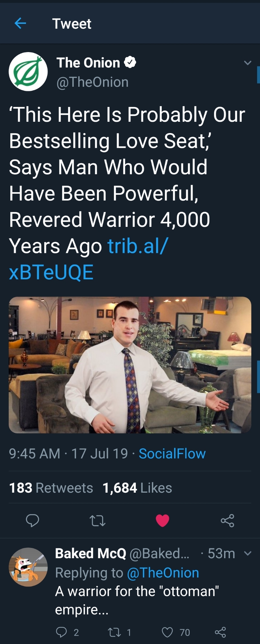Share The Onion's tweet
The width and height of the screenshot is (260, 644).
(x=227, y=521)
